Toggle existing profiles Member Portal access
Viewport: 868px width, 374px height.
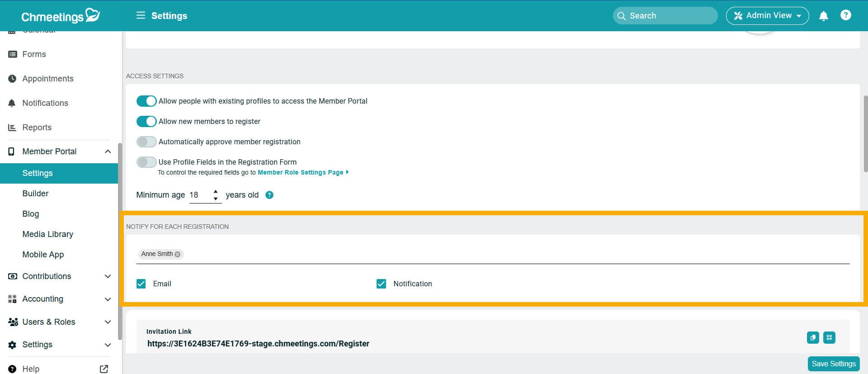[x=146, y=101]
